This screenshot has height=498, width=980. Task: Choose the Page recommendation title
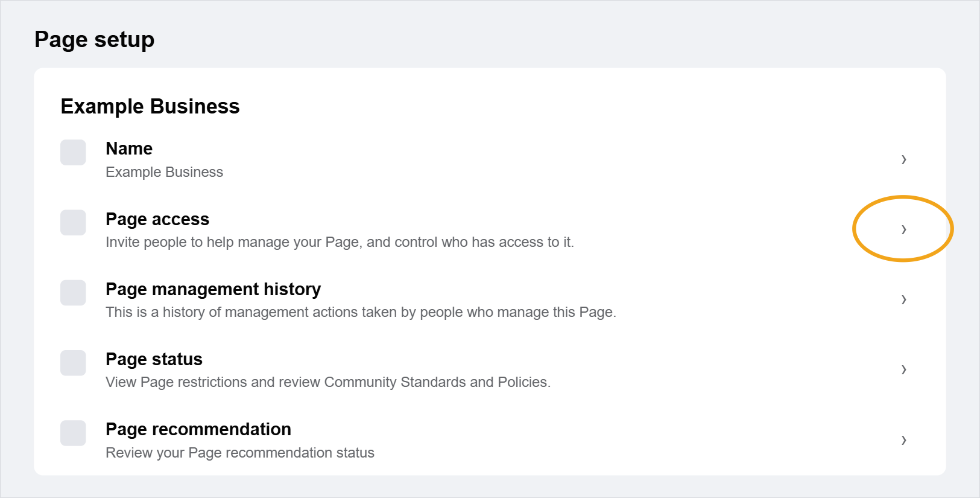click(x=198, y=429)
